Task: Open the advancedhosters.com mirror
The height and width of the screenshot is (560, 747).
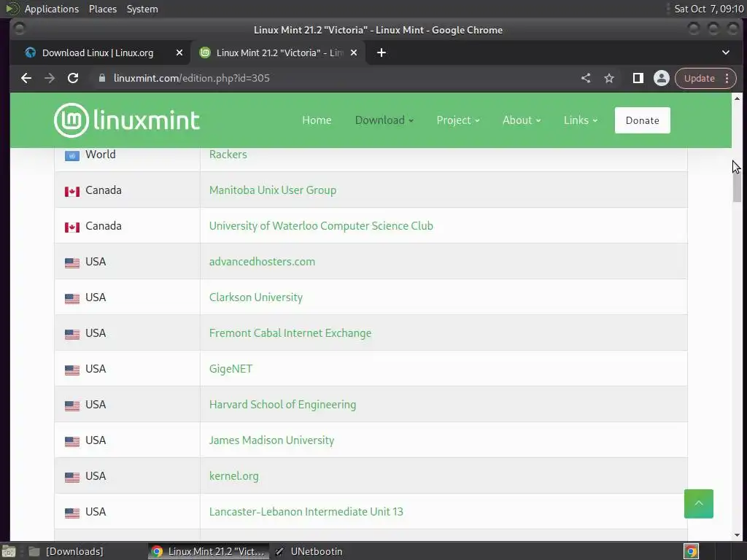Action: pos(262,262)
